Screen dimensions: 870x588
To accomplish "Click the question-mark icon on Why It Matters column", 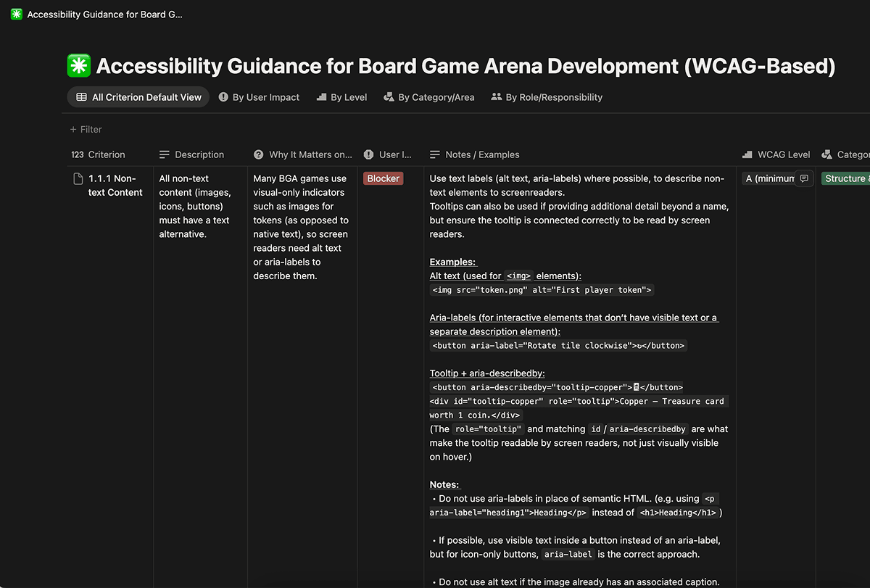I will (259, 154).
